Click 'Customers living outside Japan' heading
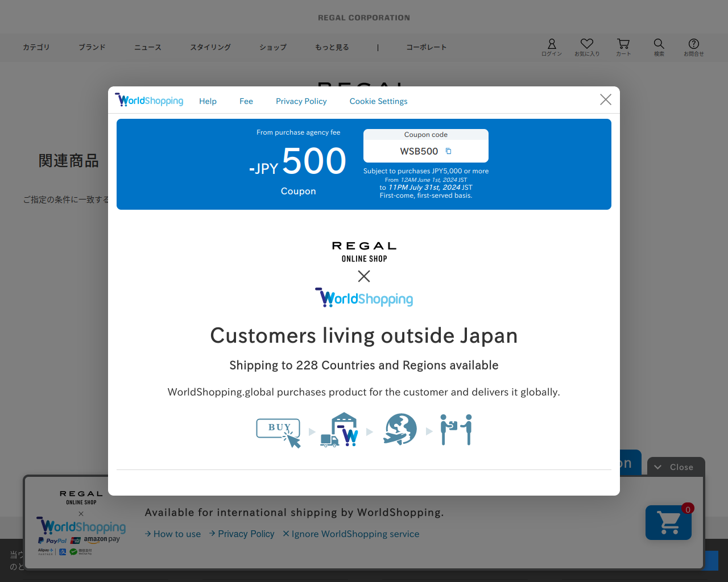 pyautogui.click(x=364, y=336)
